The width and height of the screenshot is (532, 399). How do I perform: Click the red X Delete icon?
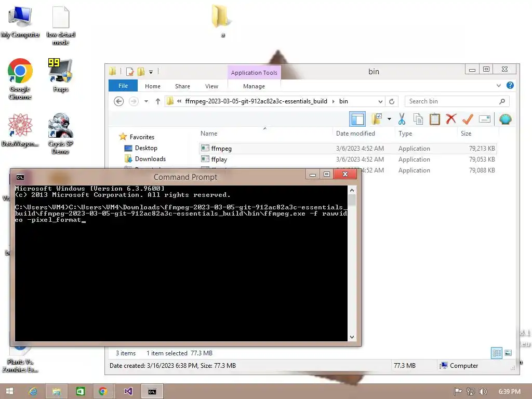tap(451, 119)
